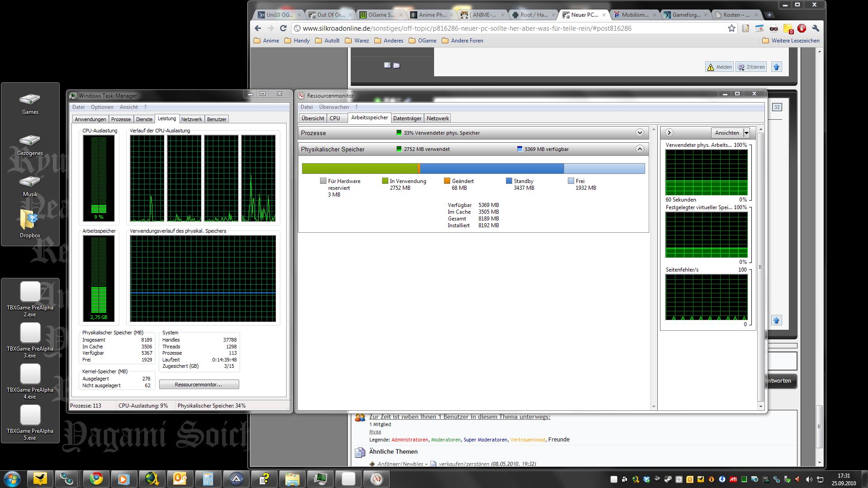Open the Prozesse tab in Task-Manager
Viewport: 868px width, 488px height.
pos(121,119)
